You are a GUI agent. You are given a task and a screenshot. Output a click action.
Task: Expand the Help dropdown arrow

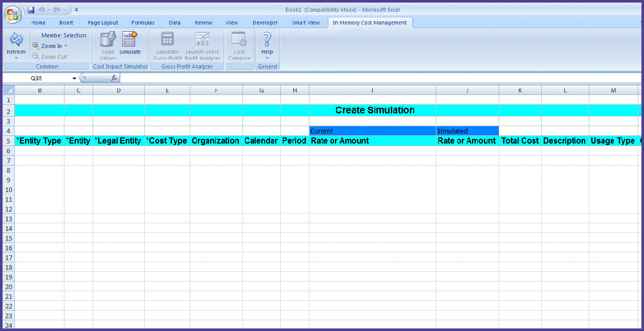point(267,58)
